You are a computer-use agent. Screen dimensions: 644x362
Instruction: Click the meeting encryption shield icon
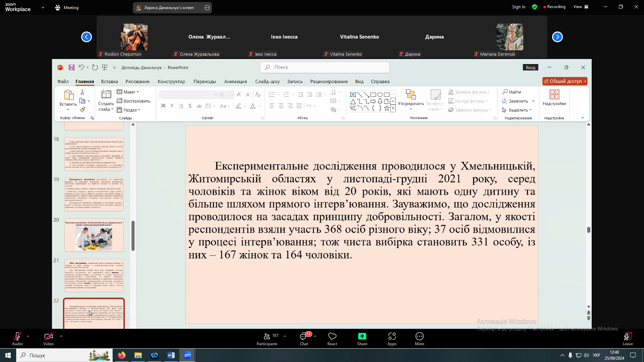[535, 7]
